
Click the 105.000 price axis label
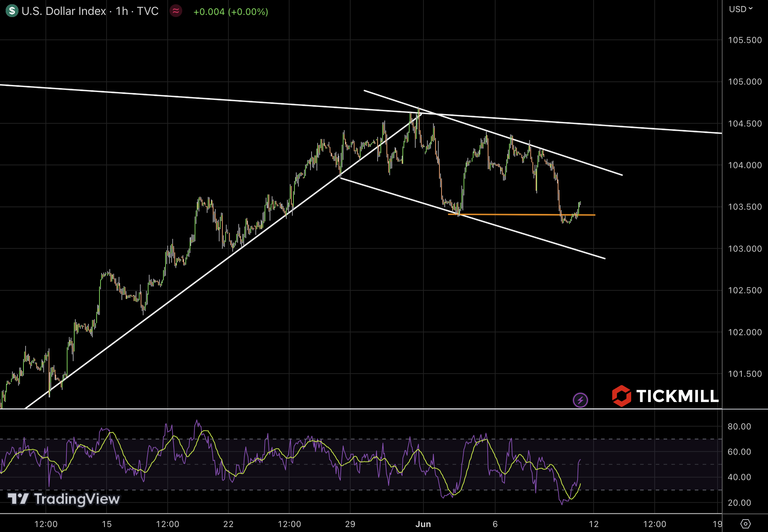click(x=745, y=82)
